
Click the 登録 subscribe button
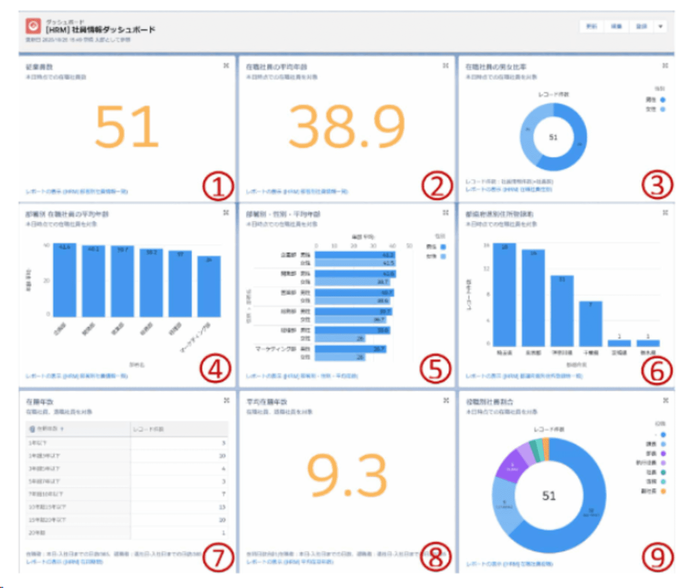[x=641, y=26]
